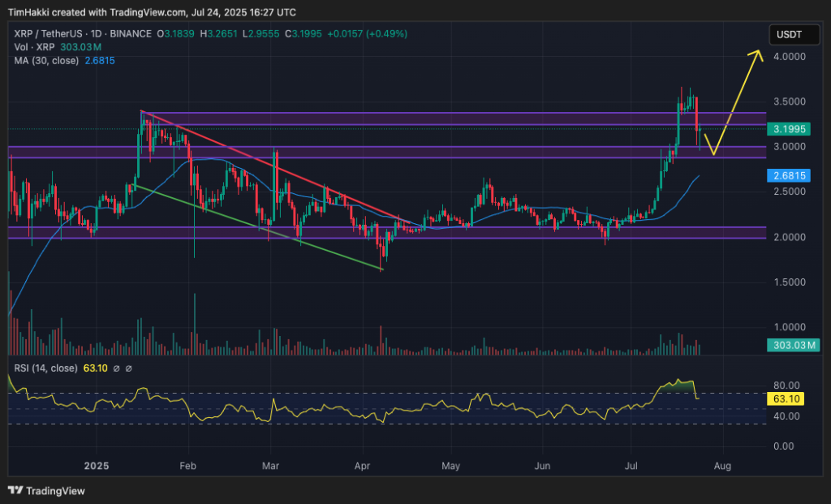Open the USDT currency selector
Viewport: 831px width, 504px height.
tap(790, 35)
